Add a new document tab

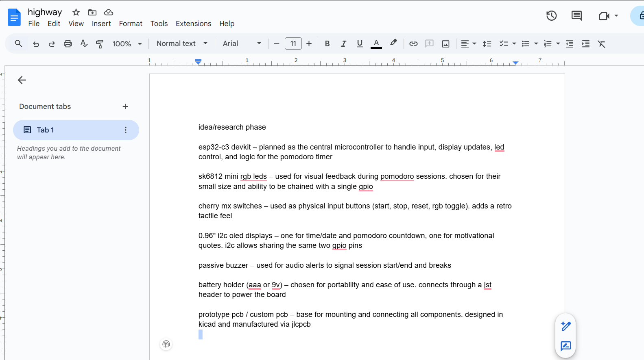(x=125, y=106)
